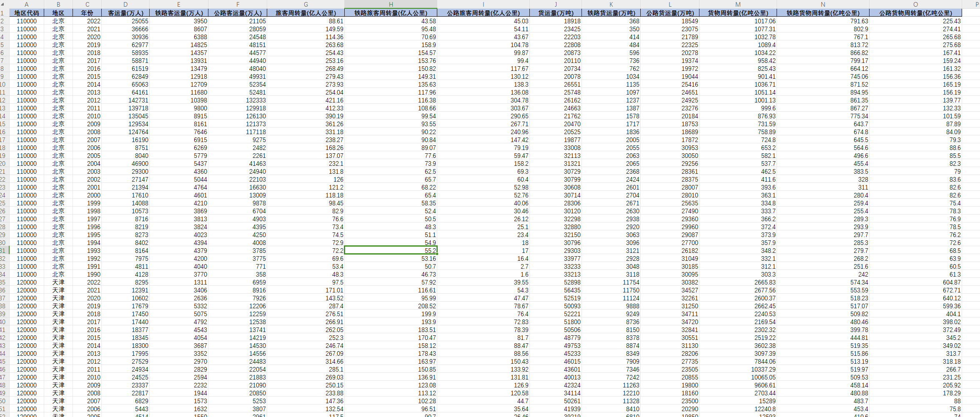Select column J by its header letter
Image resolution: width=980 pixels, height=417 pixels.
(x=556, y=4)
